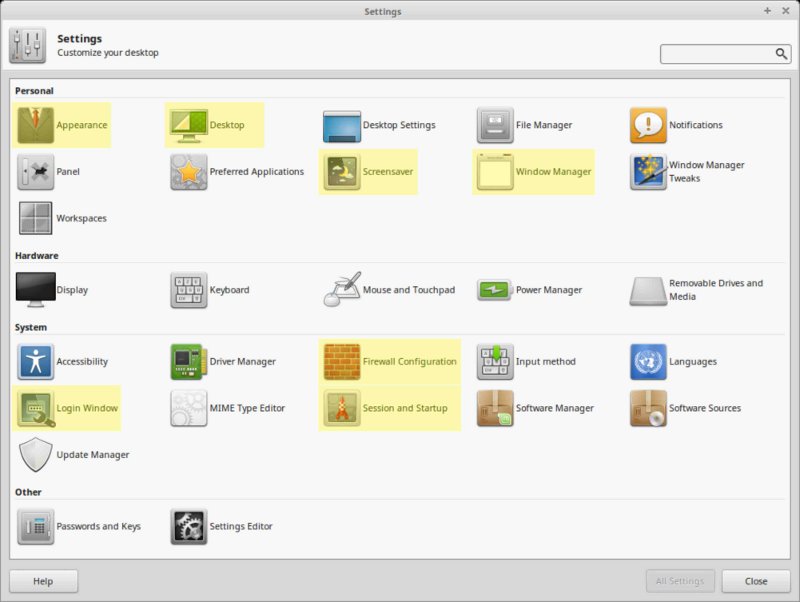Open Session and Startup settings
Viewport: 800px width, 602px height.
point(342,408)
